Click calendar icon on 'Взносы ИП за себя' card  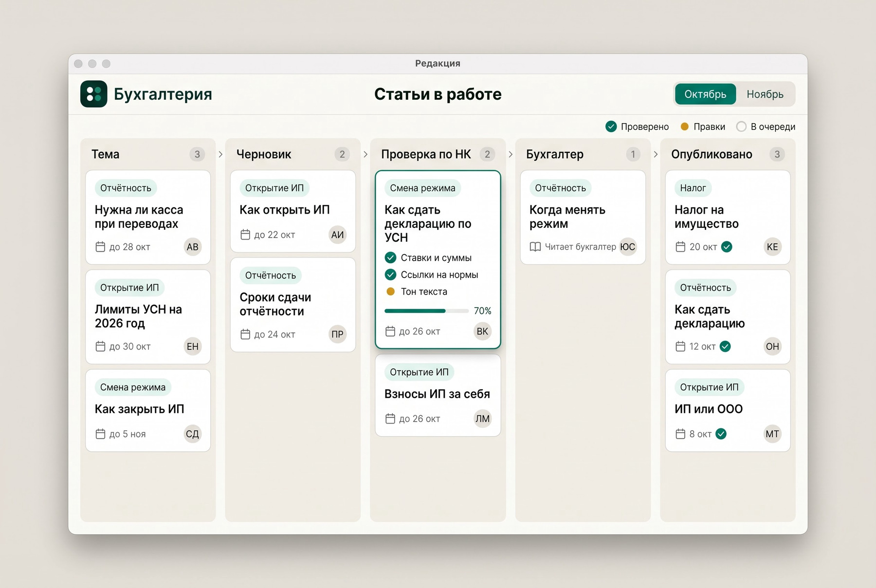pos(390,419)
